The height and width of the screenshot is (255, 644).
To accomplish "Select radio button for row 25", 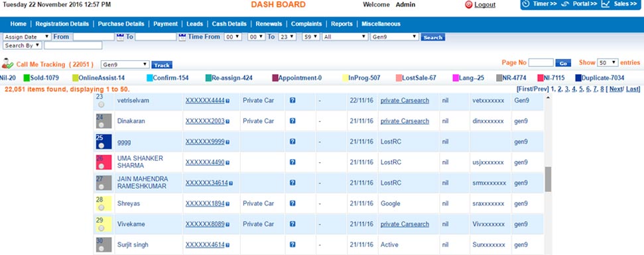I will pyautogui.click(x=101, y=146).
